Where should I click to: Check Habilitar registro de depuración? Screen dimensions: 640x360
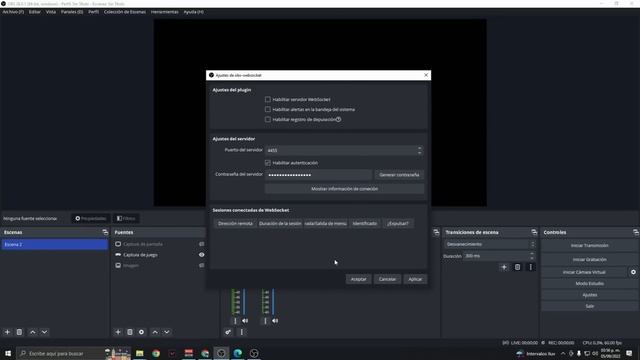(x=268, y=120)
